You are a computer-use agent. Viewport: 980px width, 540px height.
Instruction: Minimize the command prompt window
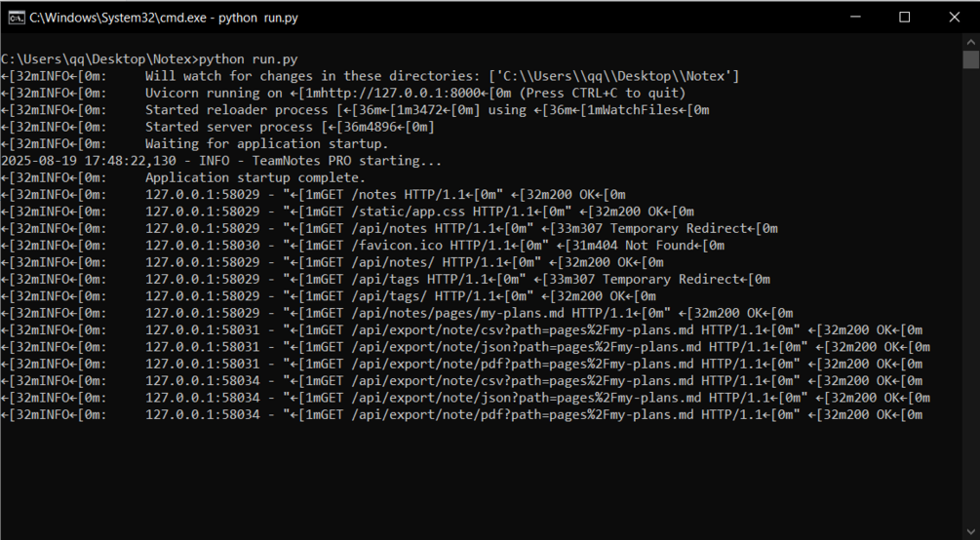tap(855, 17)
